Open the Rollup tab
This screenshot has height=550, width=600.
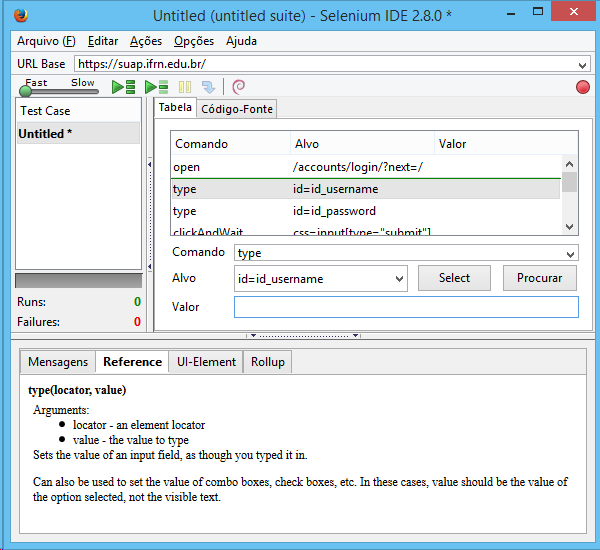pos(268,362)
